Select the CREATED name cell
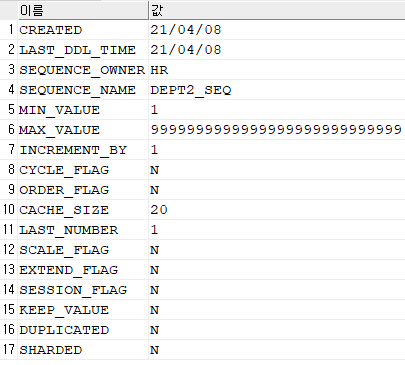Viewport: 405px width, 365px height. (83, 30)
